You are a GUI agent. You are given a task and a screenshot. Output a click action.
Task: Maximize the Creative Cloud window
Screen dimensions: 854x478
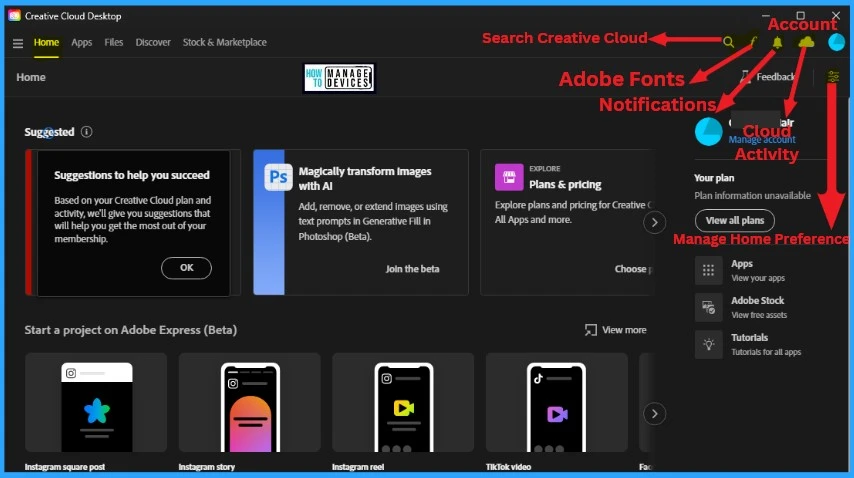[x=800, y=15]
